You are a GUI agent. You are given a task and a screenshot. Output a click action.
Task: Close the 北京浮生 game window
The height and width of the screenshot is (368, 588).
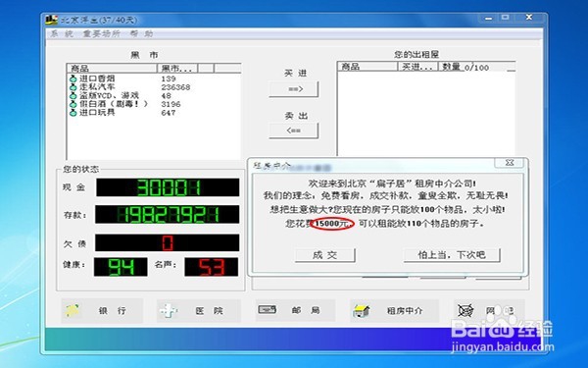click(529, 18)
